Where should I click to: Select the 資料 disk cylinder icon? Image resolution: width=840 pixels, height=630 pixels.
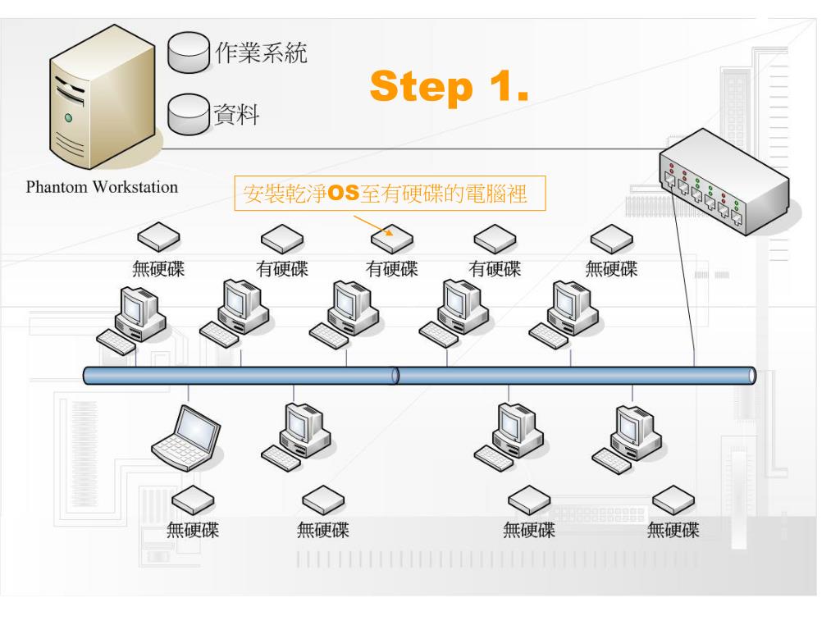[x=189, y=115]
